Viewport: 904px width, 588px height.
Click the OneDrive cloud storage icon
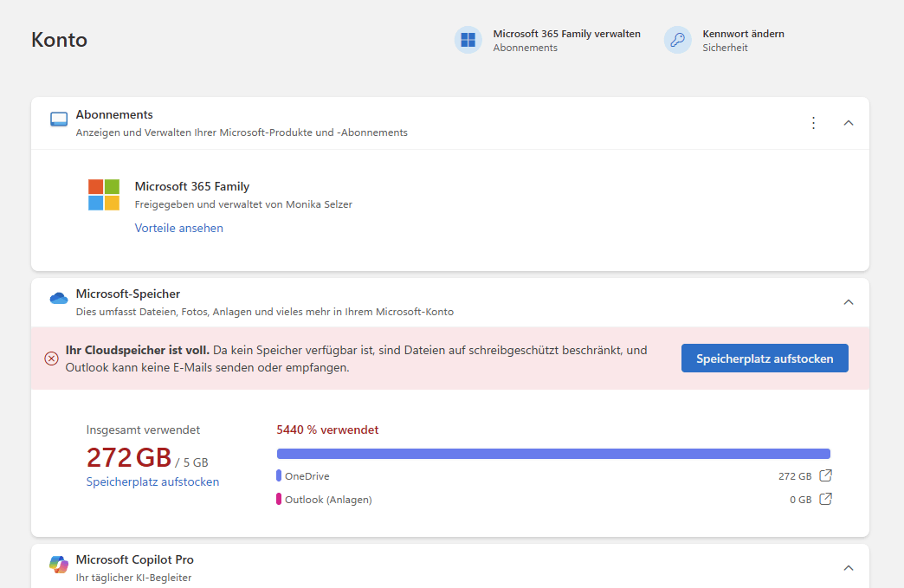[x=59, y=299]
